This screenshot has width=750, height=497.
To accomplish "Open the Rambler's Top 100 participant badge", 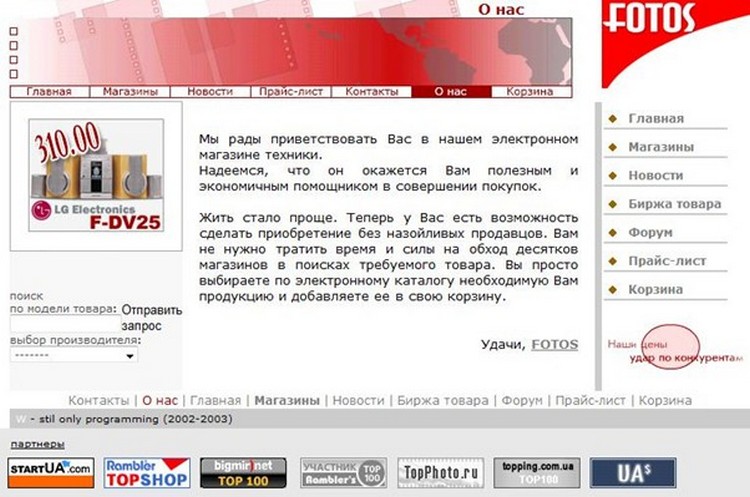I will 343,471.
